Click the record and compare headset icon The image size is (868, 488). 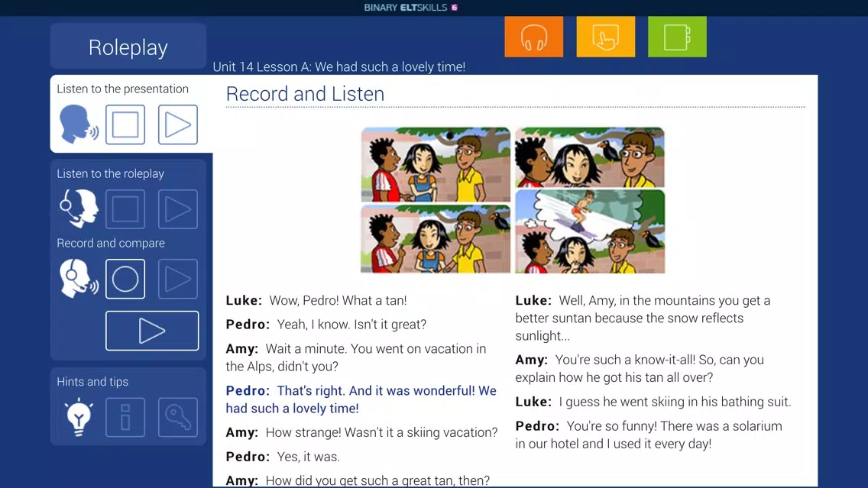pos(79,278)
